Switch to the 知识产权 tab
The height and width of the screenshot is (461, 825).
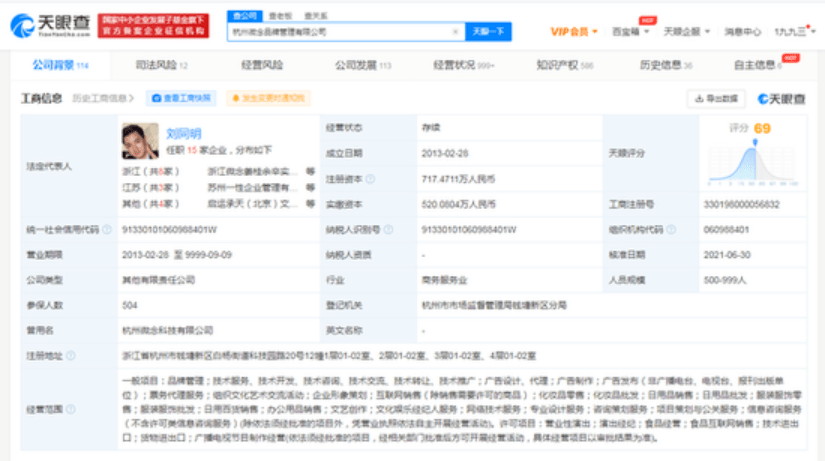click(x=565, y=65)
